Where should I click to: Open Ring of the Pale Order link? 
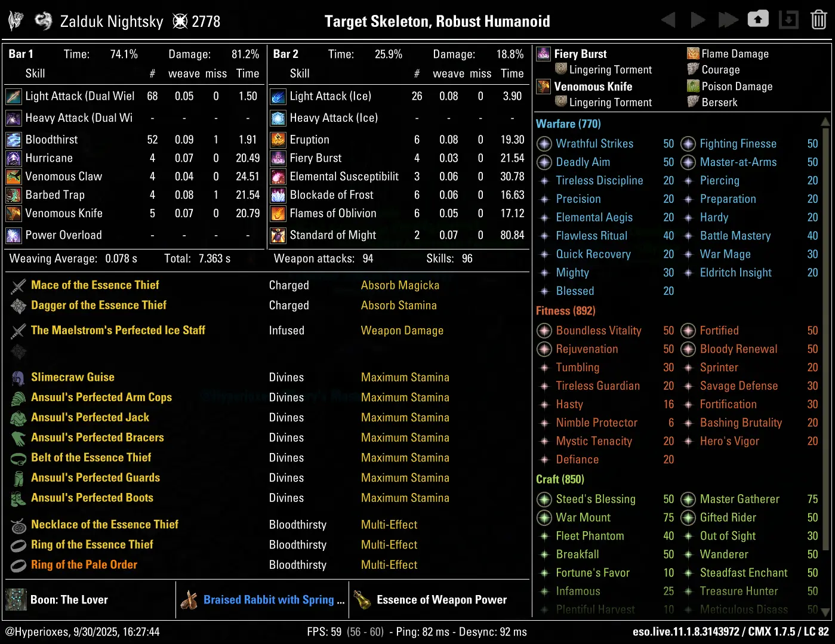84,565
